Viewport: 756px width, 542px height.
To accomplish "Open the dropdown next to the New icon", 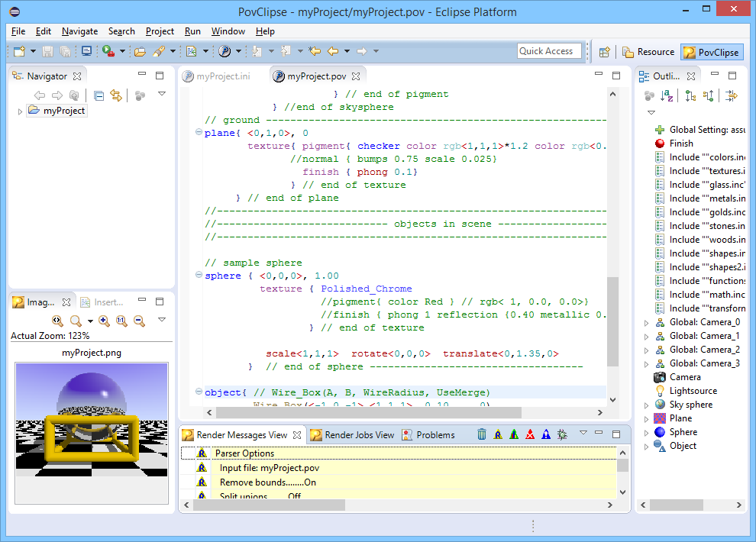I will click(x=33, y=51).
